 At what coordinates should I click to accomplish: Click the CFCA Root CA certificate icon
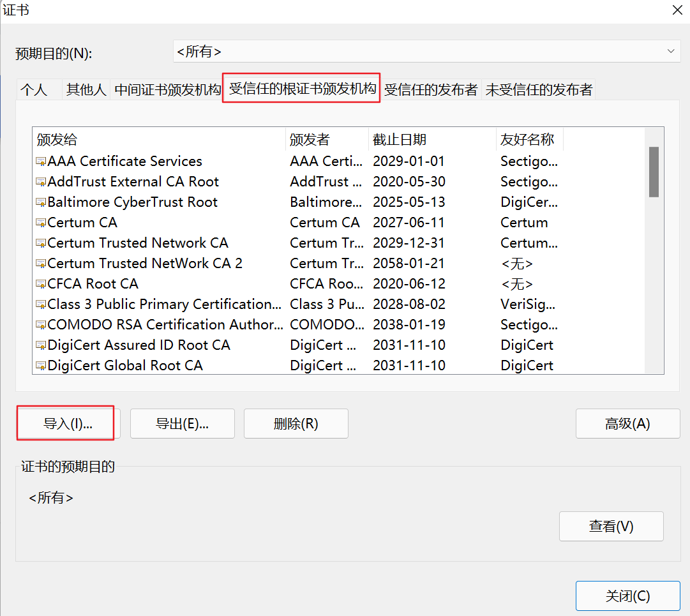(41, 284)
